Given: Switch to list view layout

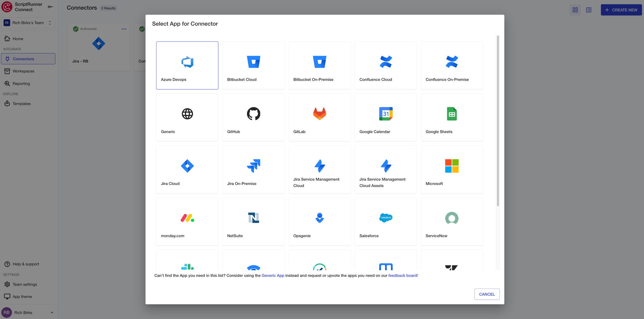Looking at the screenshot, I should tap(589, 10).
